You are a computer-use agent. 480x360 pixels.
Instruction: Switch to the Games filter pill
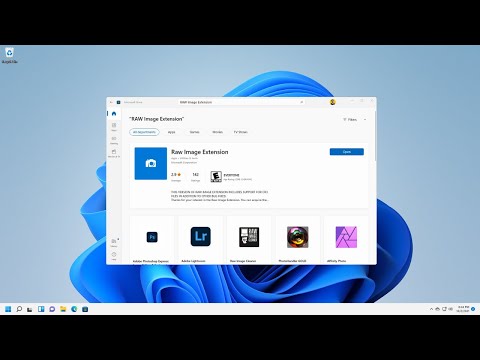click(194, 132)
